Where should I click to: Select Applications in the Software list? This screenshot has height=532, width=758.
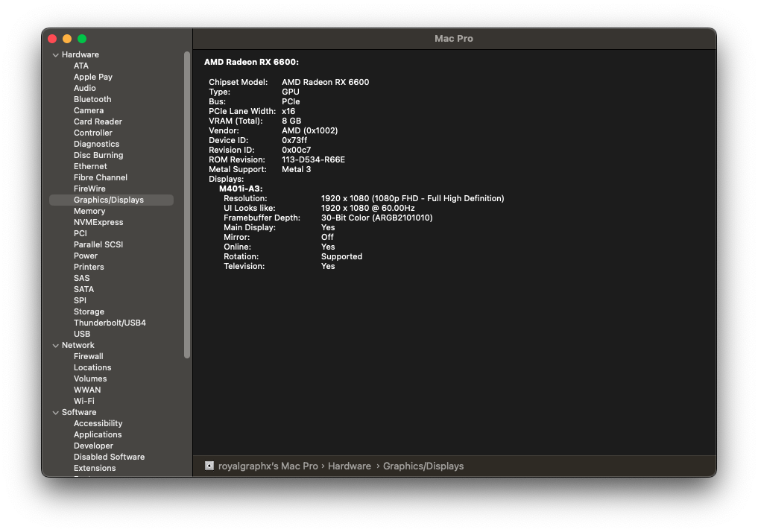98,434
